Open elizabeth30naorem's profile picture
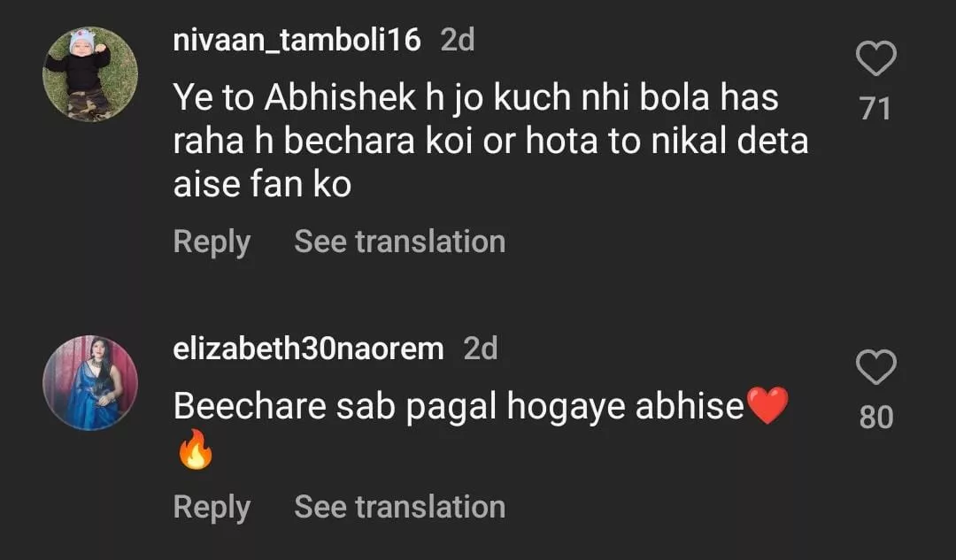 (90, 382)
